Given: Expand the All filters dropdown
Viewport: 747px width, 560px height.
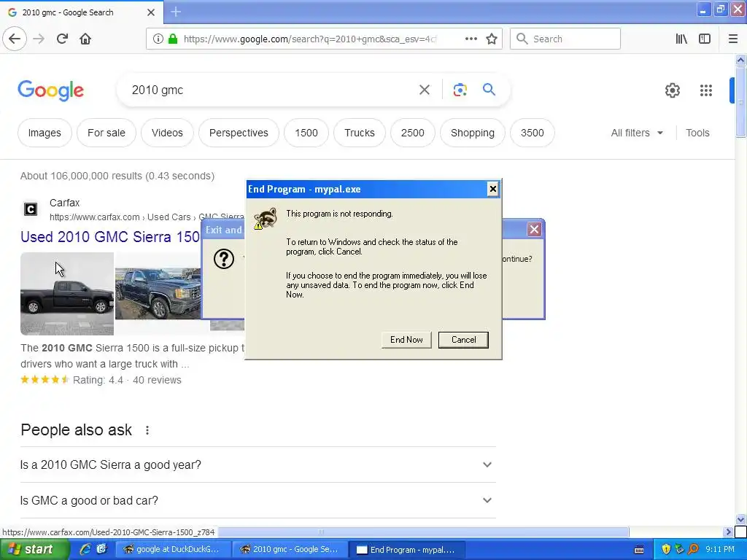Looking at the screenshot, I should click(x=637, y=133).
